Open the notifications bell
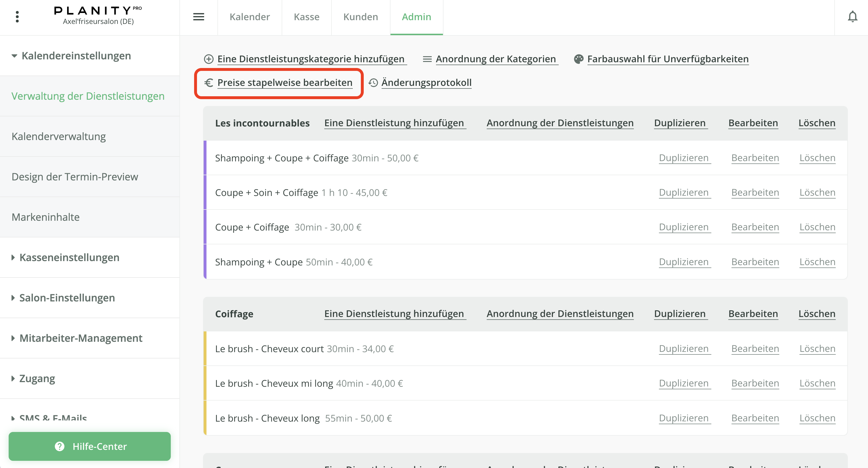 pyautogui.click(x=852, y=16)
